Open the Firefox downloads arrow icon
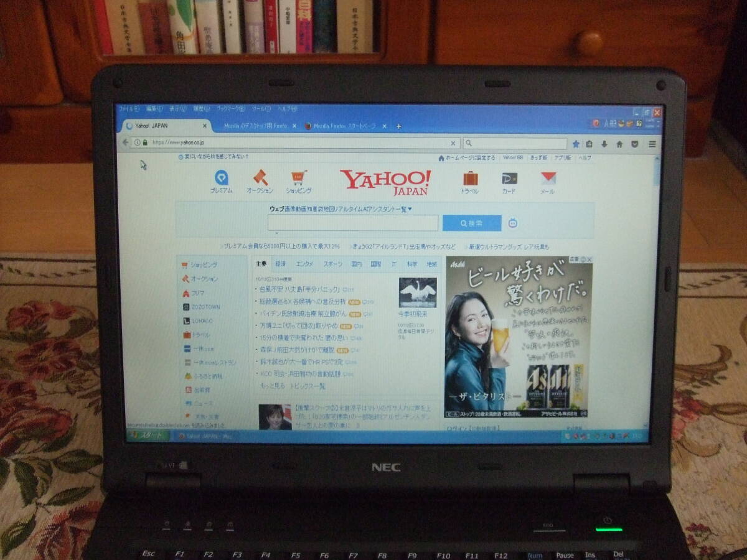 [604, 144]
